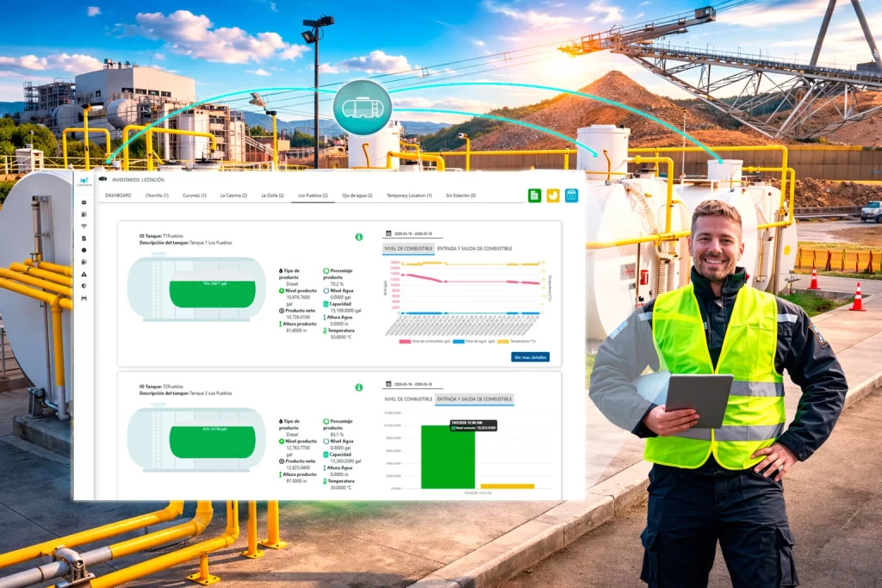Click the warning triangle alerts sidebar icon
This screenshot has width=882, height=588.
tap(84, 274)
